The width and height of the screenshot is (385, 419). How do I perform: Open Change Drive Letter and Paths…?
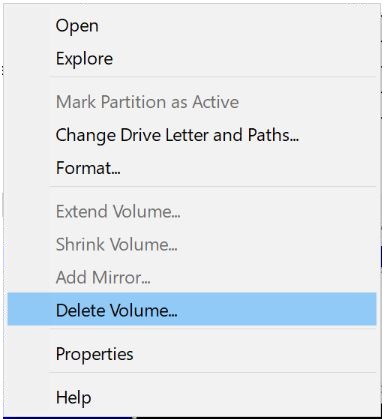(192, 135)
